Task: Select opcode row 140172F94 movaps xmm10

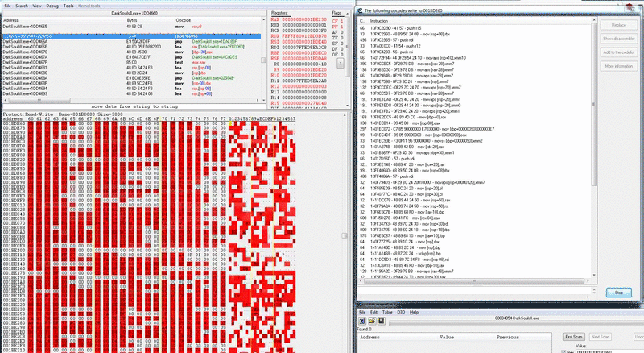Action: click(474, 58)
